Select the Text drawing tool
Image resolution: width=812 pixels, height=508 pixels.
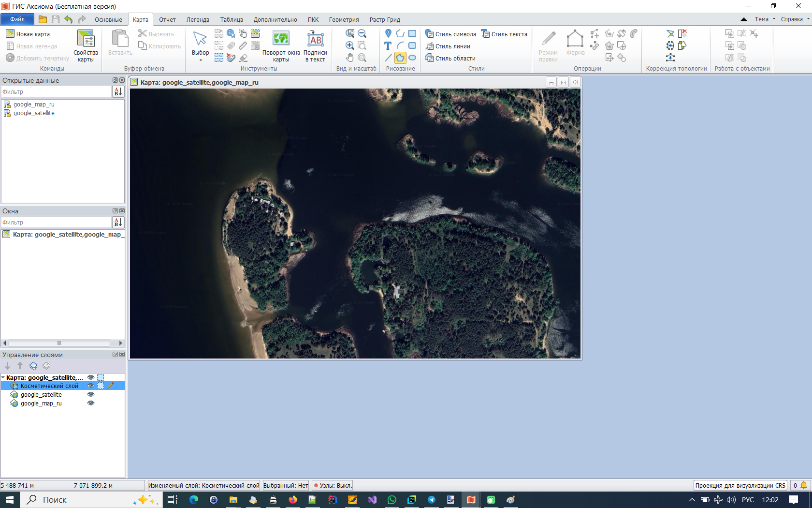click(x=388, y=45)
